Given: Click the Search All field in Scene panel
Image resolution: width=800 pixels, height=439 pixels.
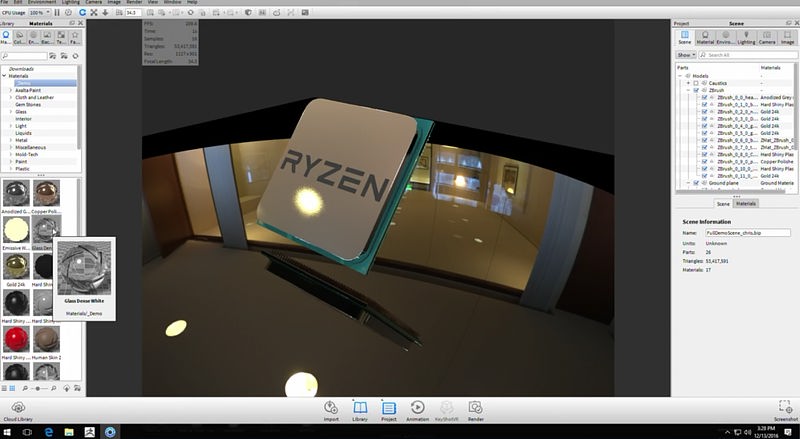Looking at the screenshot, I should [748, 55].
